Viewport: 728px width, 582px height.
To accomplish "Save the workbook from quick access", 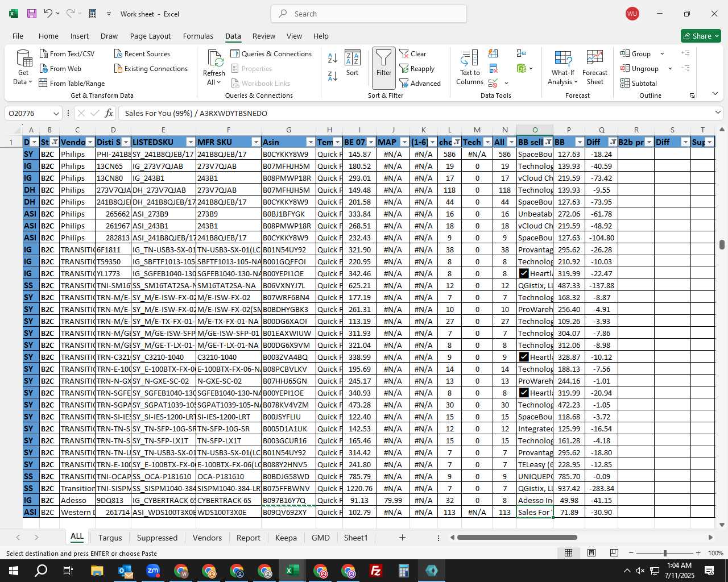I will click(32, 14).
